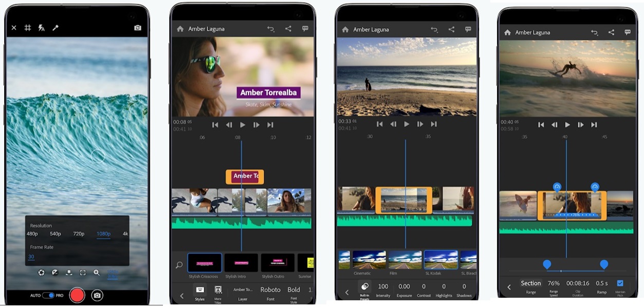Choose the 30 frame rate option
Viewport: 644px width, 308px height.
coord(31,257)
